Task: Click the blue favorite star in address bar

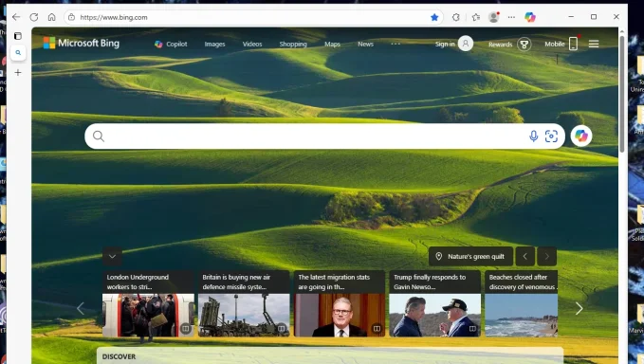Action: pos(434,17)
